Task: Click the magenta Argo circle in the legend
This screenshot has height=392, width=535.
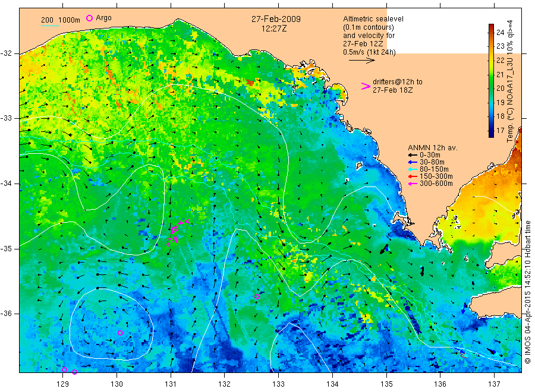Action: click(89, 18)
